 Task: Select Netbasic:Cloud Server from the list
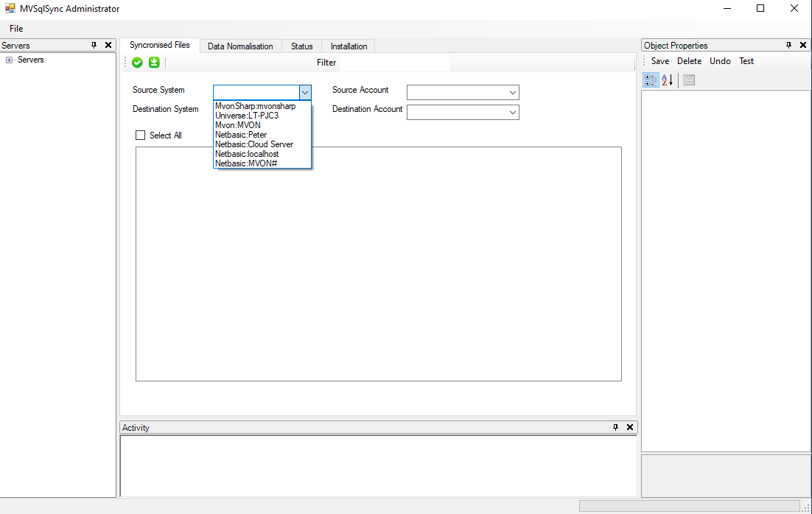click(x=262, y=144)
